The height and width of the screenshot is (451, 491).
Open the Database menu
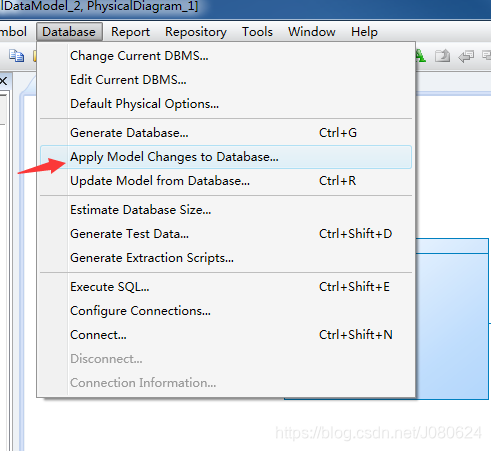click(69, 32)
